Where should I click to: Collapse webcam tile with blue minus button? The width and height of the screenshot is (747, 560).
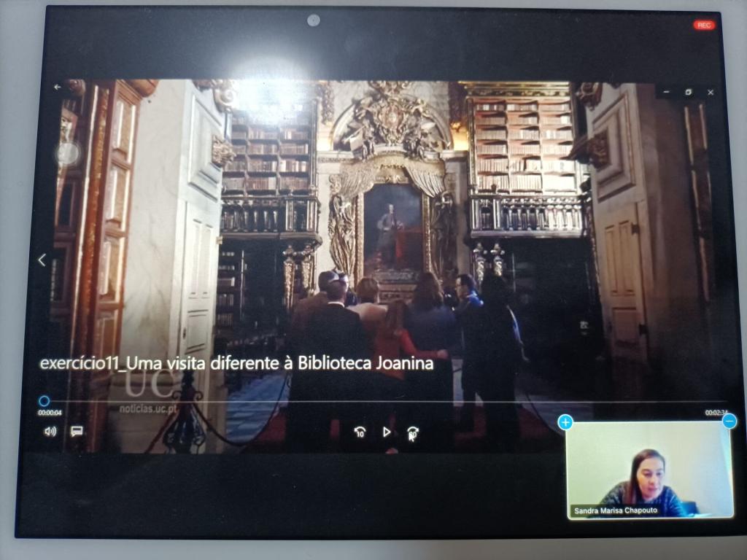click(729, 421)
